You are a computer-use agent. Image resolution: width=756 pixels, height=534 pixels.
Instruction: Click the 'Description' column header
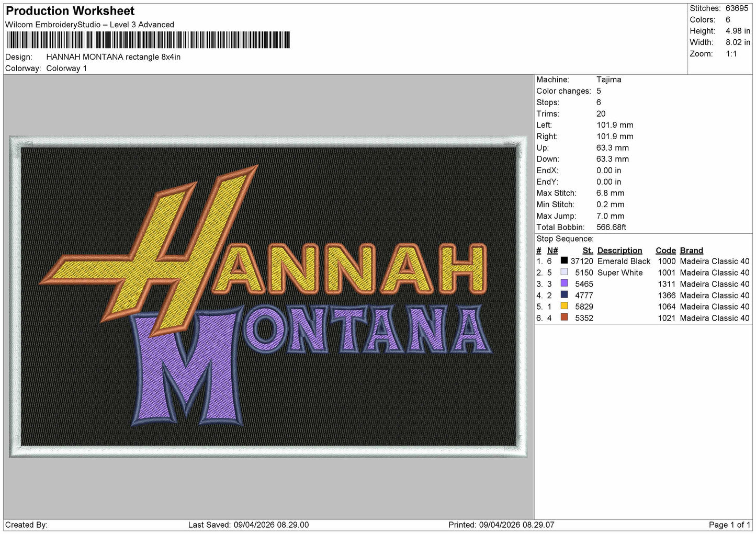(619, 251)
